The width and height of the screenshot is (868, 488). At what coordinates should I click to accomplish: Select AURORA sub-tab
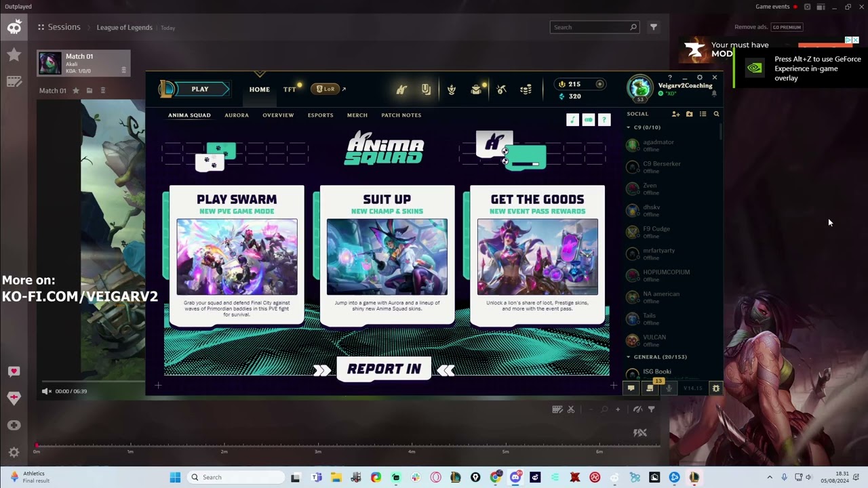[237, 115]
